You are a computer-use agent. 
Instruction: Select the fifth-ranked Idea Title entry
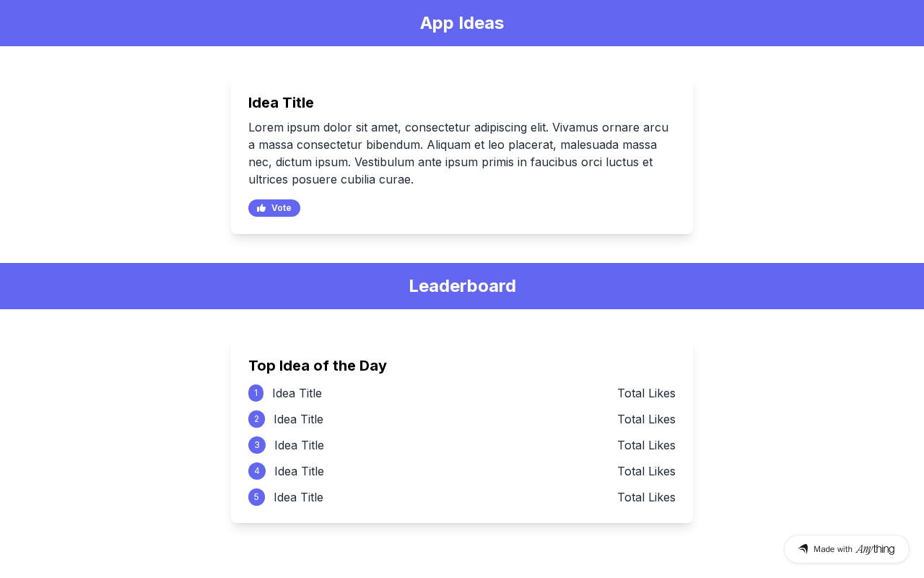(x=298, y=497)
